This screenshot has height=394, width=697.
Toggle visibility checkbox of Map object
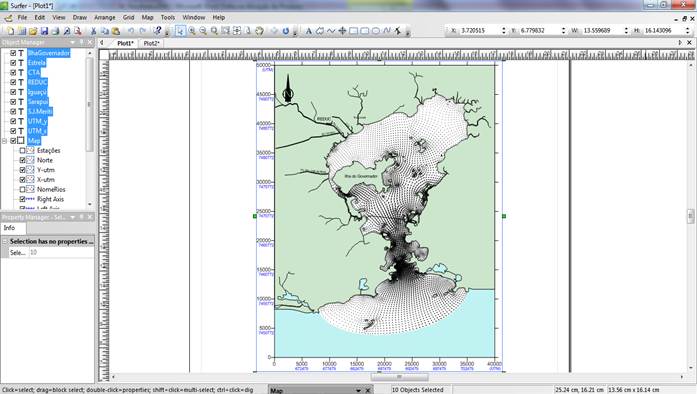click(13, 141)
